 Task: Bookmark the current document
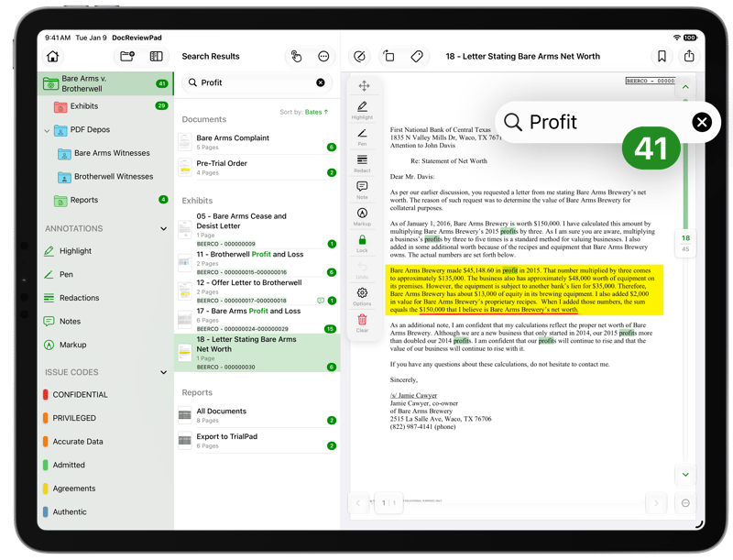click(662, 57)
